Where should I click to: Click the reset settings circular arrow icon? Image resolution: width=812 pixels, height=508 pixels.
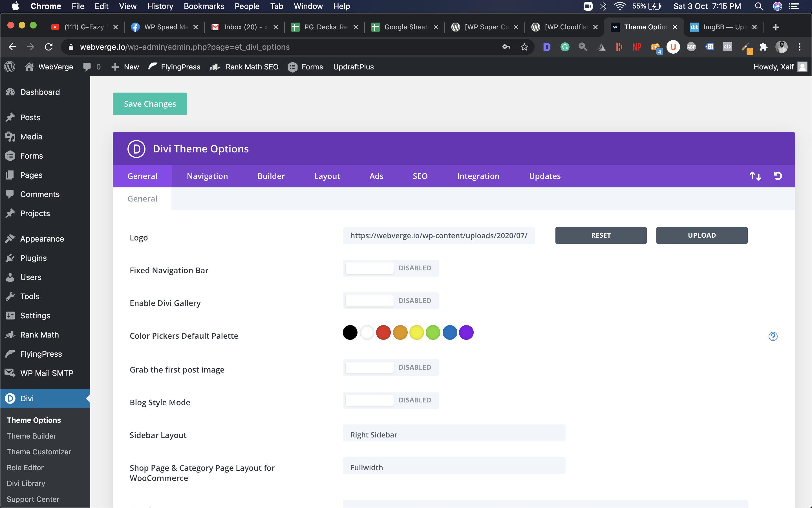click(x=778, y=176)
